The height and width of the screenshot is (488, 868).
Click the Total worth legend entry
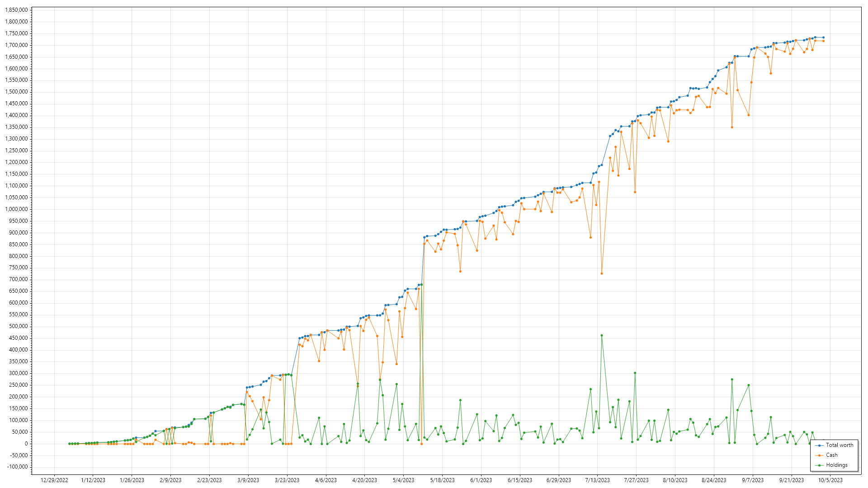834,445
